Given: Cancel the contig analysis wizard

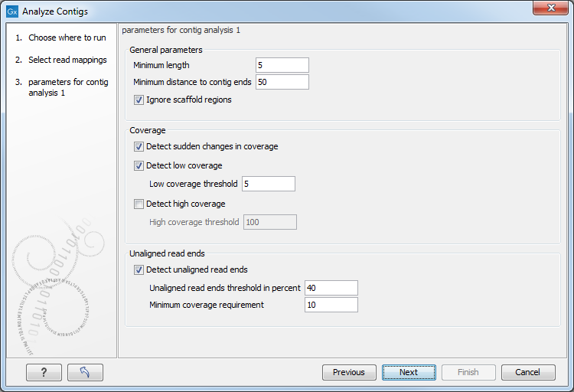Looking at the screenshot, I should pyautogui.click(x=528, y=372).
